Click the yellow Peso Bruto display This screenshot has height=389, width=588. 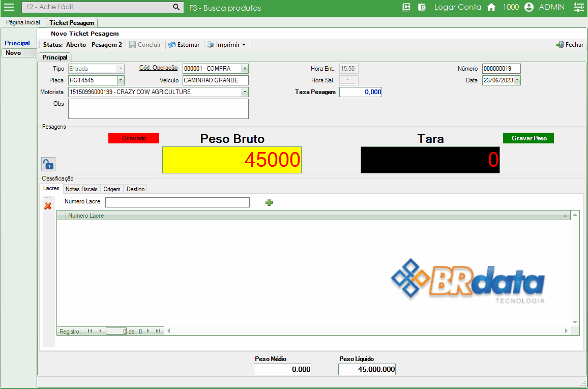coord(232,160)
